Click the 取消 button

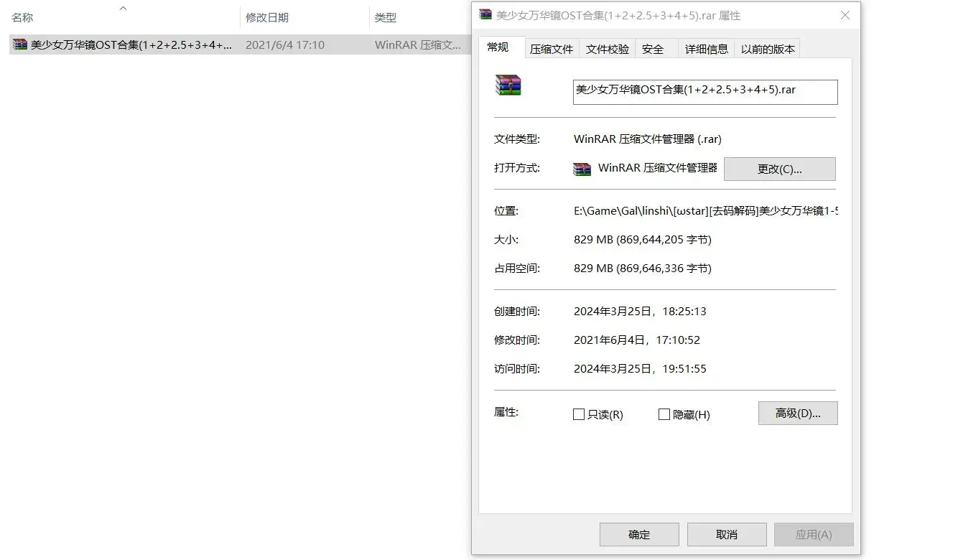coord(727,534)
